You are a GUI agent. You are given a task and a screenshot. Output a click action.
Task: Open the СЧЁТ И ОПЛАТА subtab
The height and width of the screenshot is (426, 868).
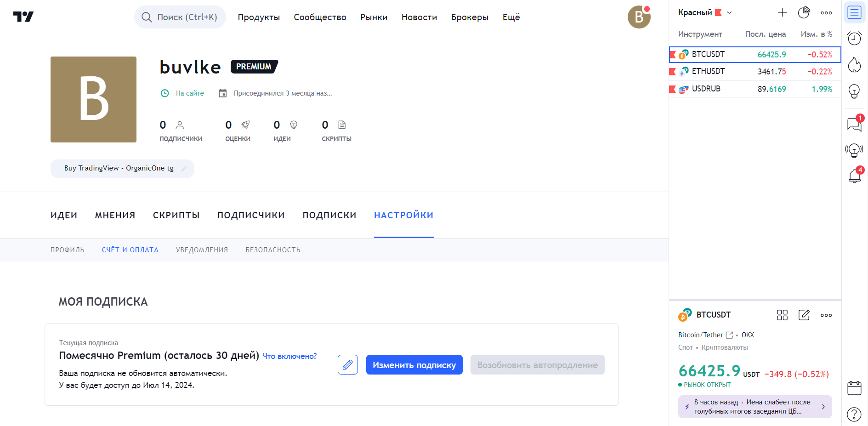click(x=130, y=250)
